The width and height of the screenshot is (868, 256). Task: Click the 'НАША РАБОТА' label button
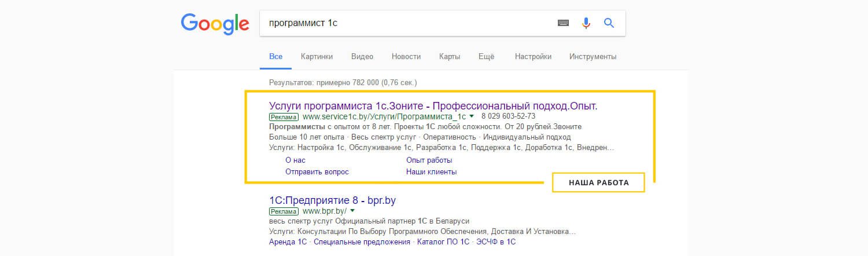click(x=598, y=182)
